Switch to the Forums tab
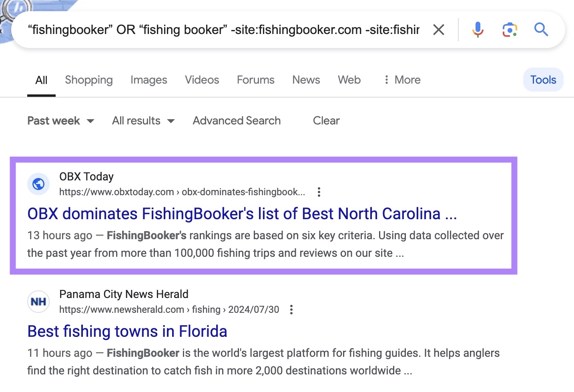Screen dimensions: 574x392 255,80
